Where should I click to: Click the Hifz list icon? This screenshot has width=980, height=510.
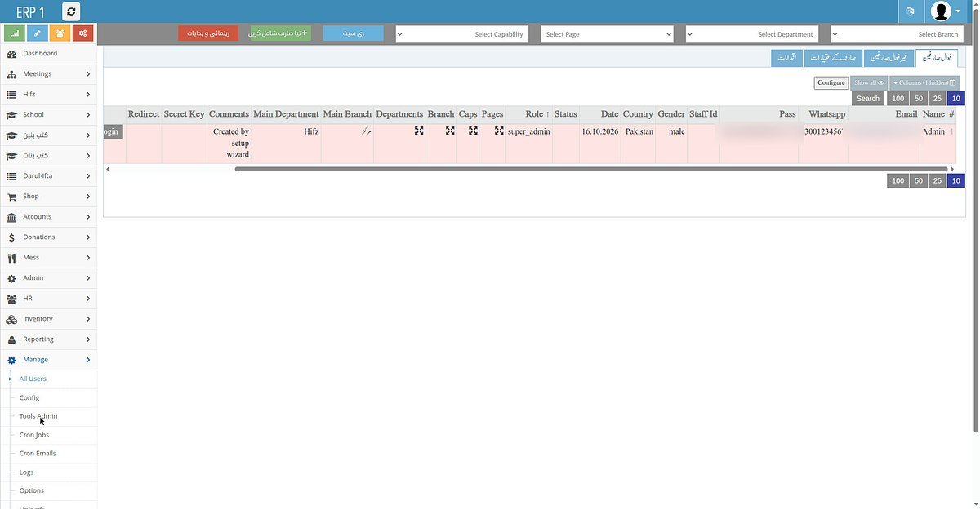point(11,95)
